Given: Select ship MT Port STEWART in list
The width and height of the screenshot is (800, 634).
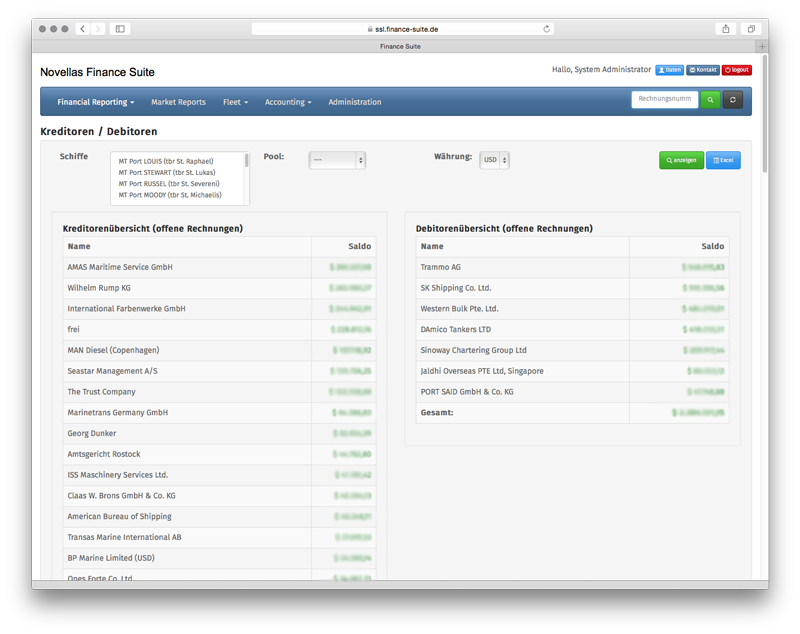Looking at the screenshot, I should pyautogui.click(x=167, y=172).
